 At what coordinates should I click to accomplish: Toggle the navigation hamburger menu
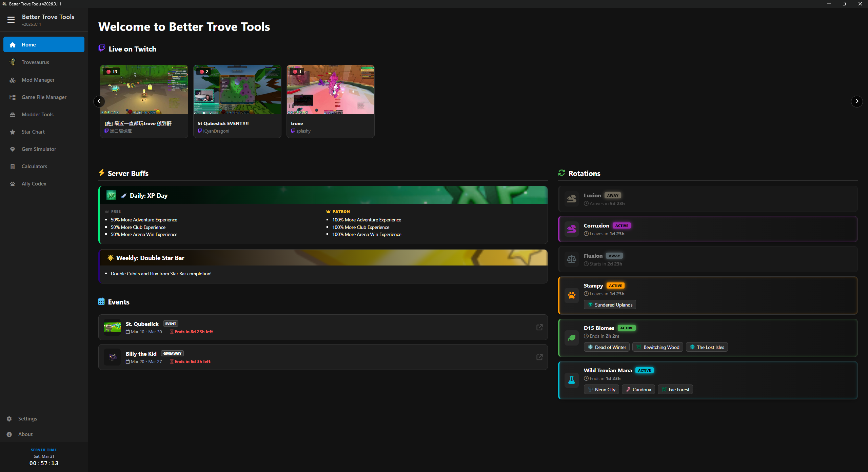(11, 20)
